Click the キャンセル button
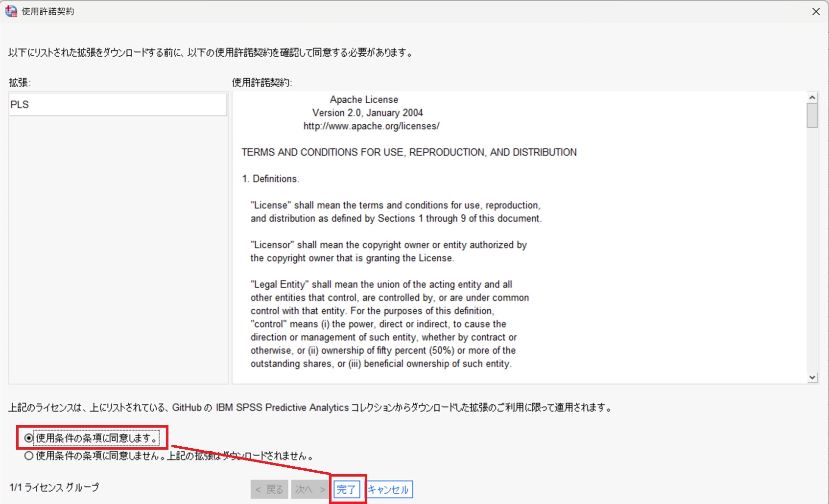The width and height of the screenshot is (829, 504). click(389, 489)
